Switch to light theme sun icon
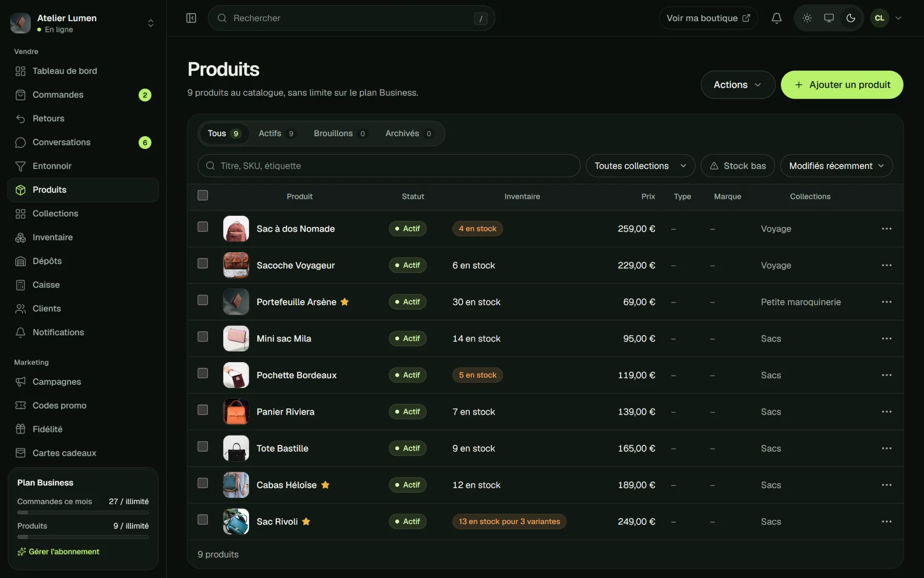 (807, 18)
